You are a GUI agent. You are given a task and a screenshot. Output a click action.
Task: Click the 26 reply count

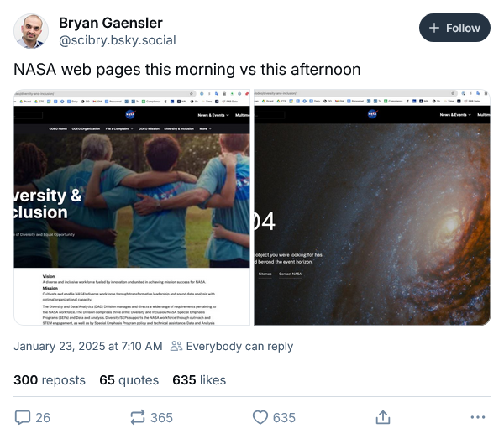[x=43, y=417]
